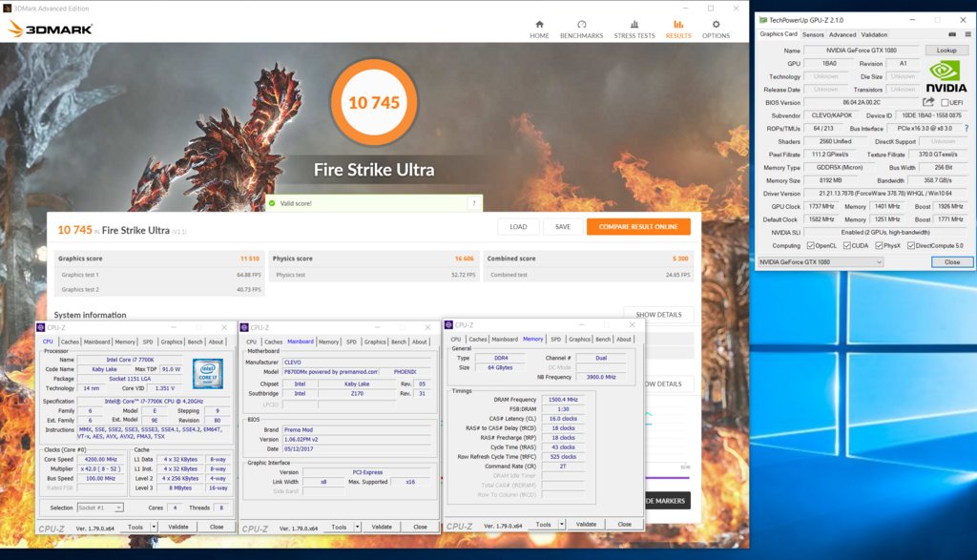This screenshot has width=977, height=560.
Task: Click NVIDIA SLI status field in GPU-Z
Action: click(884, 233)
